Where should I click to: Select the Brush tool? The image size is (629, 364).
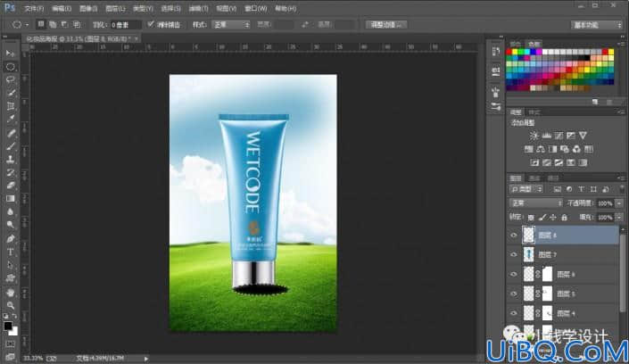pos(11,146)
